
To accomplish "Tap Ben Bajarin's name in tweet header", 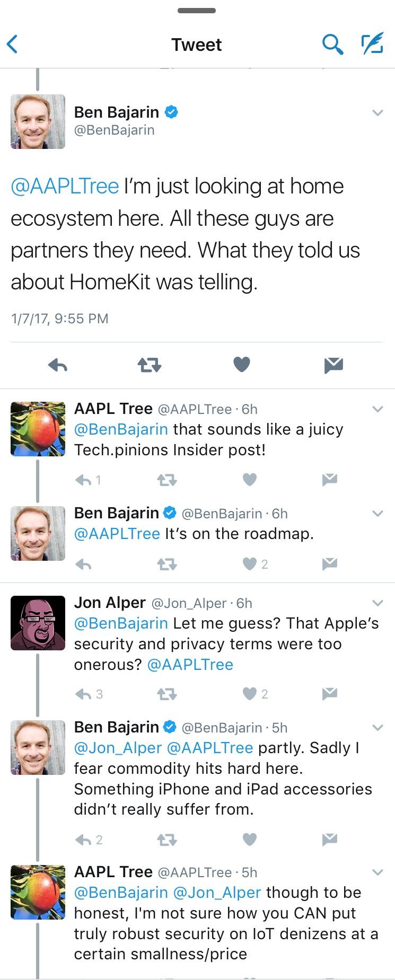I will (x=117, y=112).
